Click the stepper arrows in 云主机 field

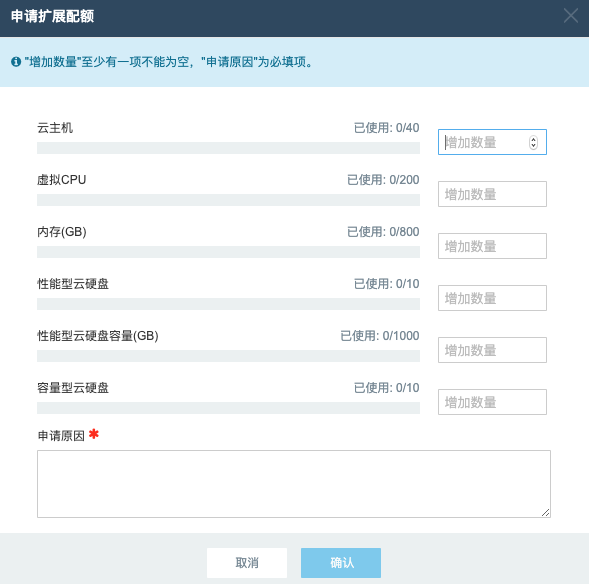[x=533, y=142]
